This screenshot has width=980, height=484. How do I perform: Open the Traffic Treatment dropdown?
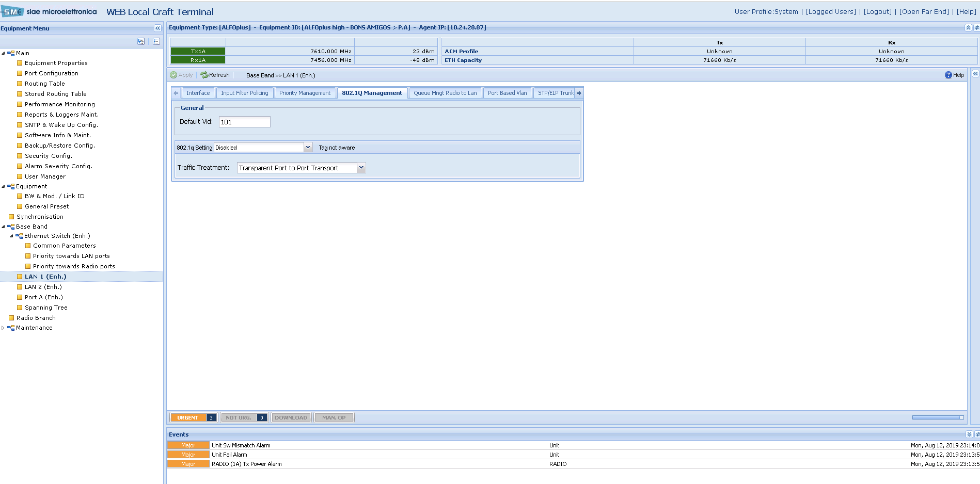[361, 168]
